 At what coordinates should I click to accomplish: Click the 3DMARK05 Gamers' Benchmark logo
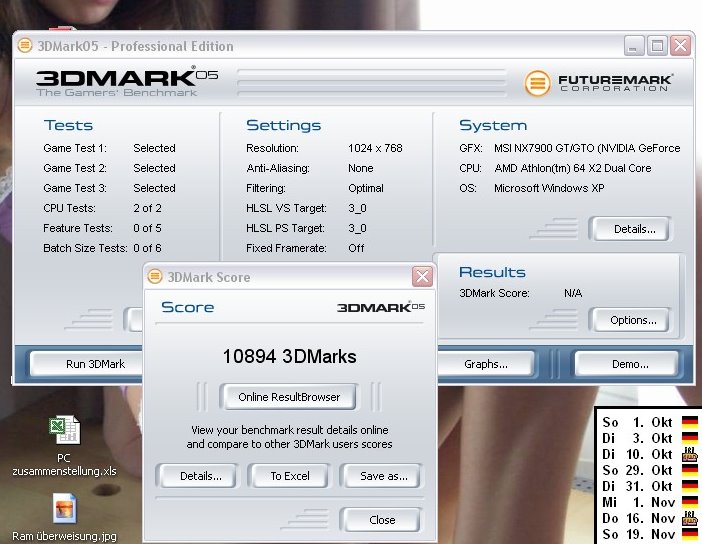point(127,82)
